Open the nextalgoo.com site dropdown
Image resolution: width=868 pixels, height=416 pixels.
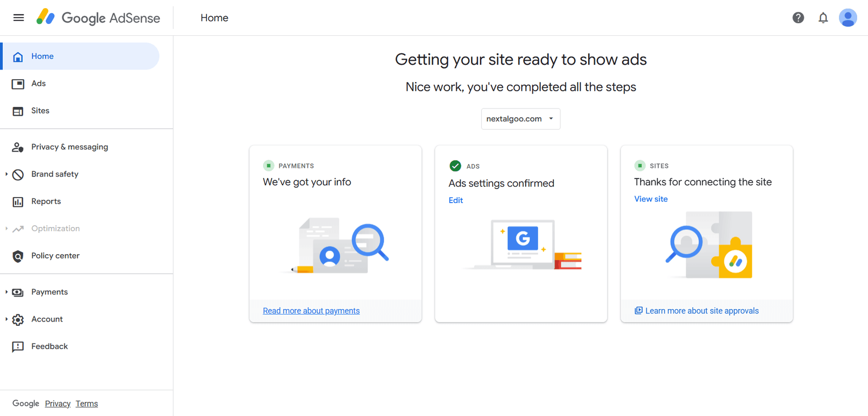520,118
